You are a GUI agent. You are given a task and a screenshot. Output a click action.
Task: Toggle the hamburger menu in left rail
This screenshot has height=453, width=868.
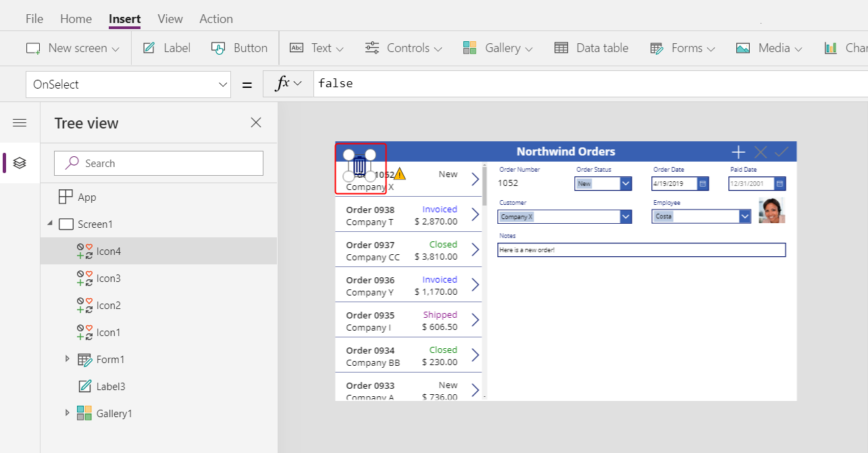(20, 122)
